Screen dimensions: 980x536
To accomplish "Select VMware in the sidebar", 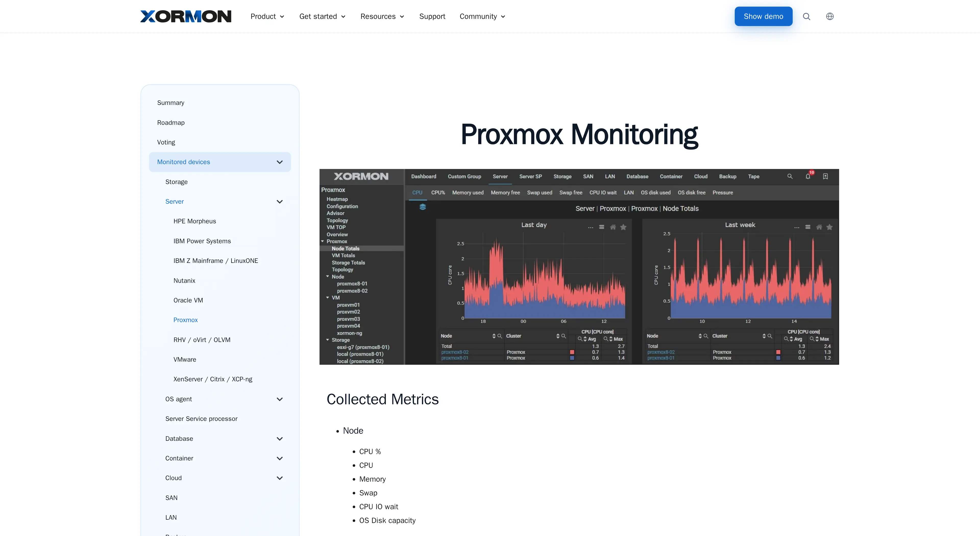I will point(185,359).
